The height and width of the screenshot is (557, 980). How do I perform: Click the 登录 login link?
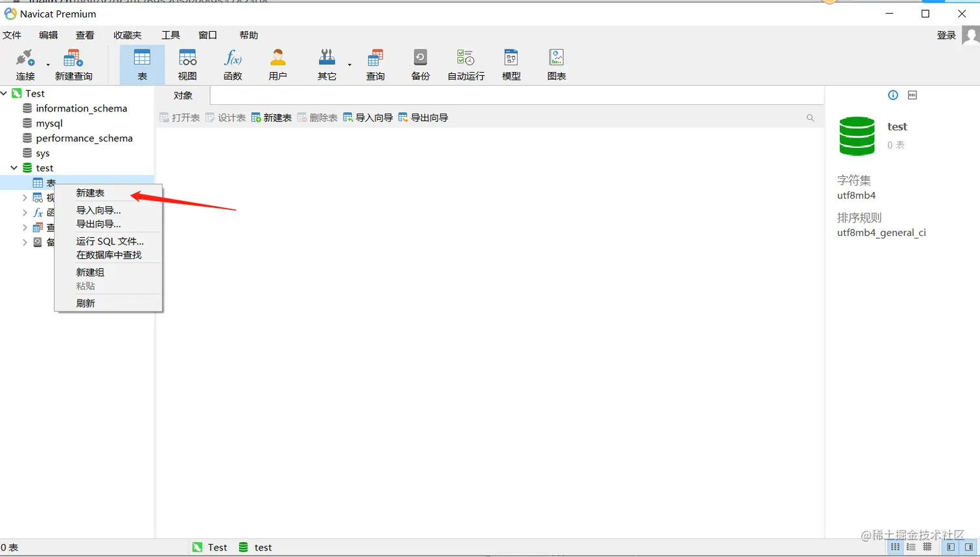pyautogui.click(x=946, y=35)
